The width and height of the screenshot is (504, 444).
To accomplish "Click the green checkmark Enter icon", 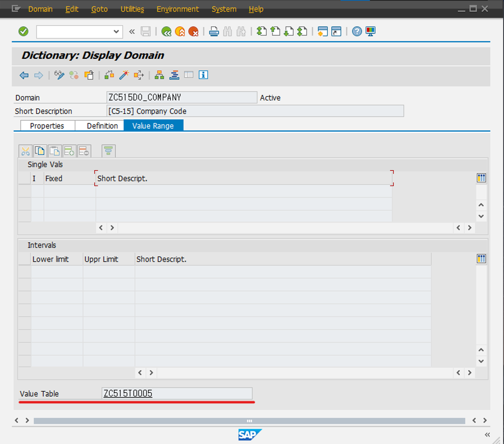I will [x=23, y=32].
